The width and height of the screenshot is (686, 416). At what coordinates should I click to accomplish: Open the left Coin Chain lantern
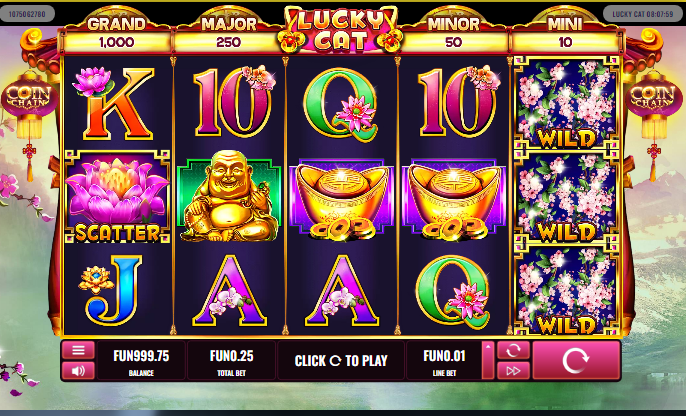pyautogui.click(x=29, y=97)
